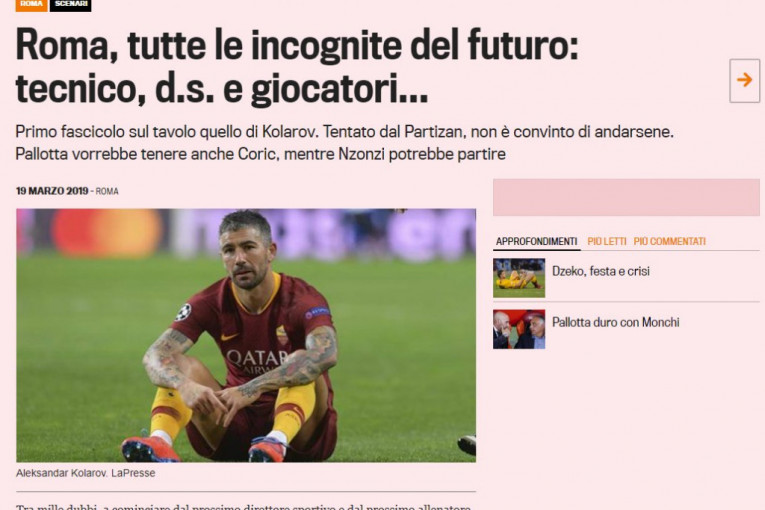The image size is (765, 510).
Task: Open the Pallotta duro con Monchi article
Action: tap(616, 322)
